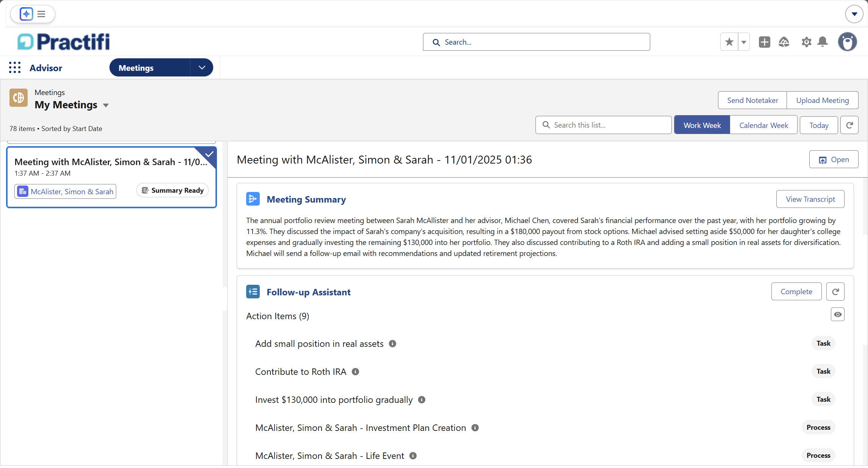Open the user profile avatar
The height and width of the screenshot is (468, 868).
(x=847, y=42)
